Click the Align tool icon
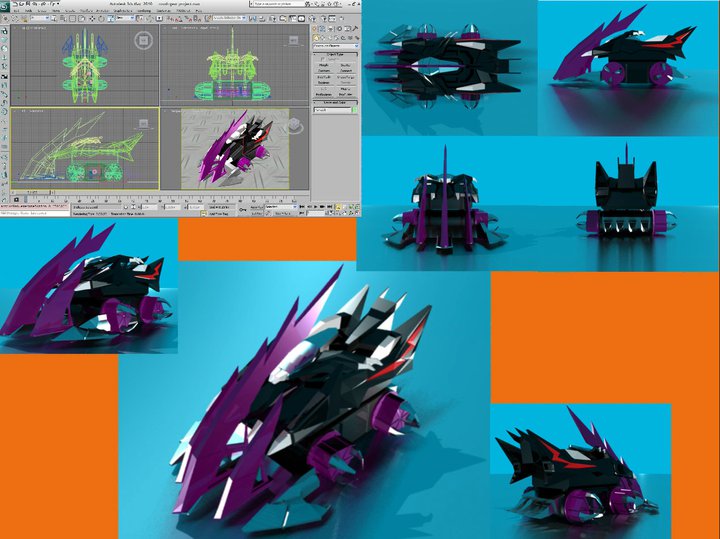 (262, 18)
